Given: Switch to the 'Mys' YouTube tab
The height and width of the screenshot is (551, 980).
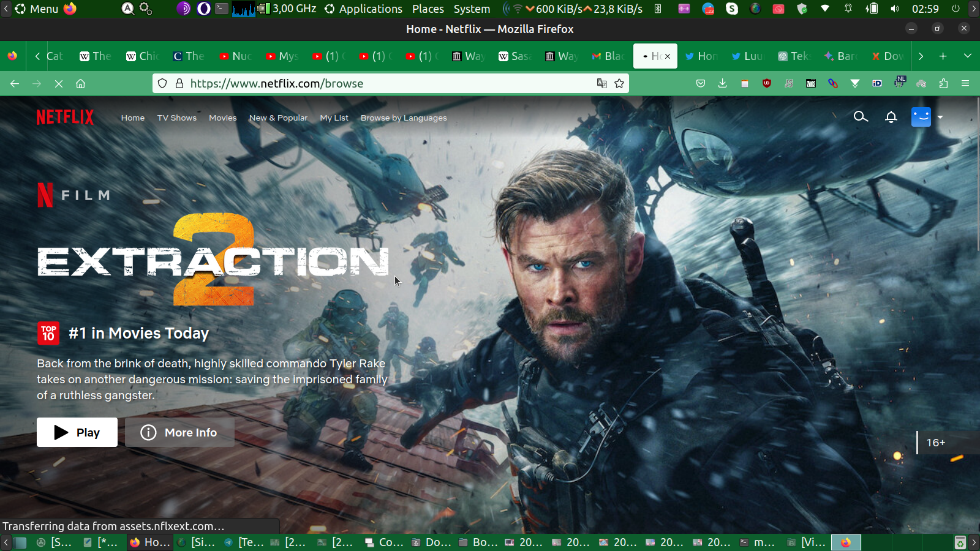Looking at the screenshot, I should (x=282, y=56).
